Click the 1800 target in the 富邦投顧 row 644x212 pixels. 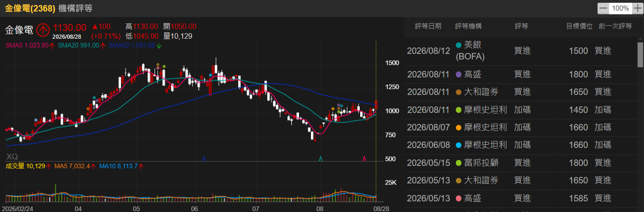click(578, 163)
